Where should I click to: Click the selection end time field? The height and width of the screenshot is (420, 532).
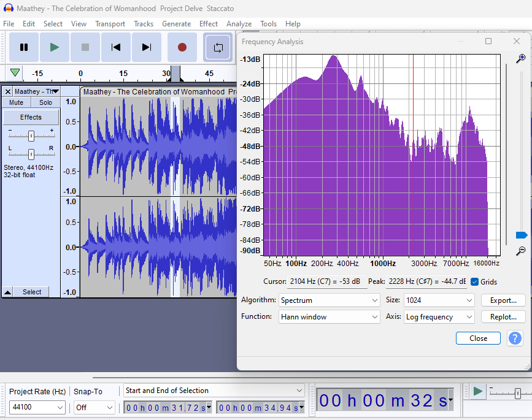(x=258, y=408)
